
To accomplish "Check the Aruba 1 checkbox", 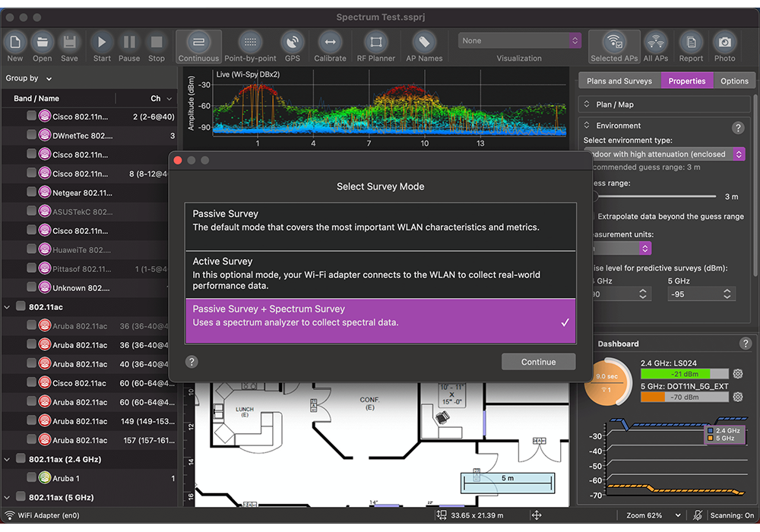I will point(31,477).
